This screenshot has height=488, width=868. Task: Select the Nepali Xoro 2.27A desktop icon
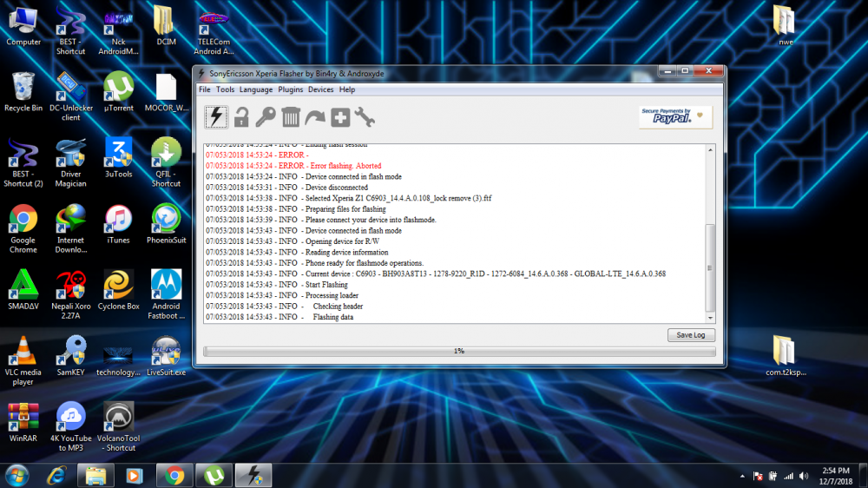pyautogui.click(x=71, y=294)
